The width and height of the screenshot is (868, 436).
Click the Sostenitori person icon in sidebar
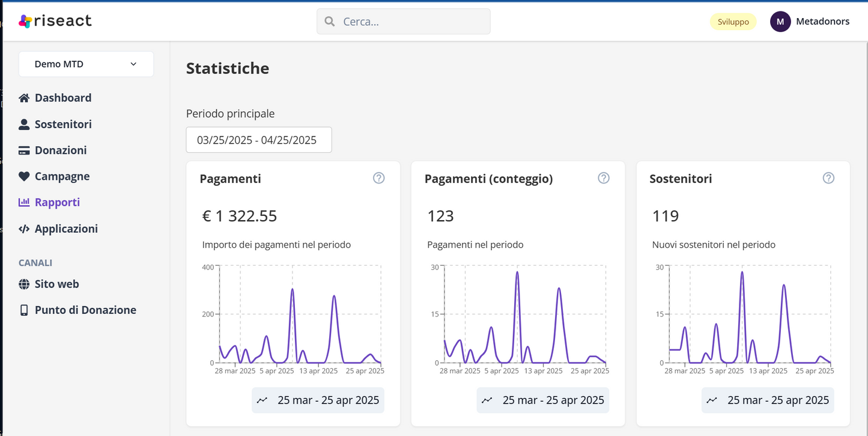pyautogui.click(x=24, y=124)
